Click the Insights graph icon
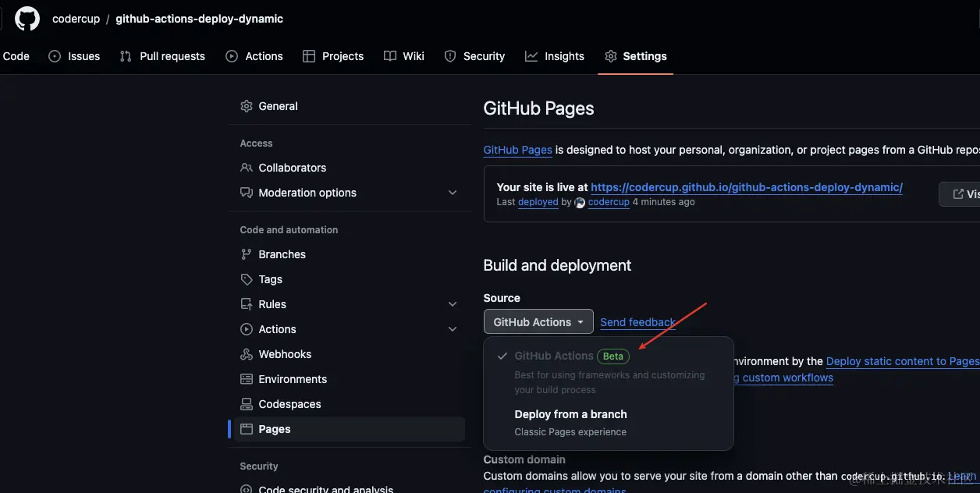Screen dimensions: 980x493 (531, 56)
